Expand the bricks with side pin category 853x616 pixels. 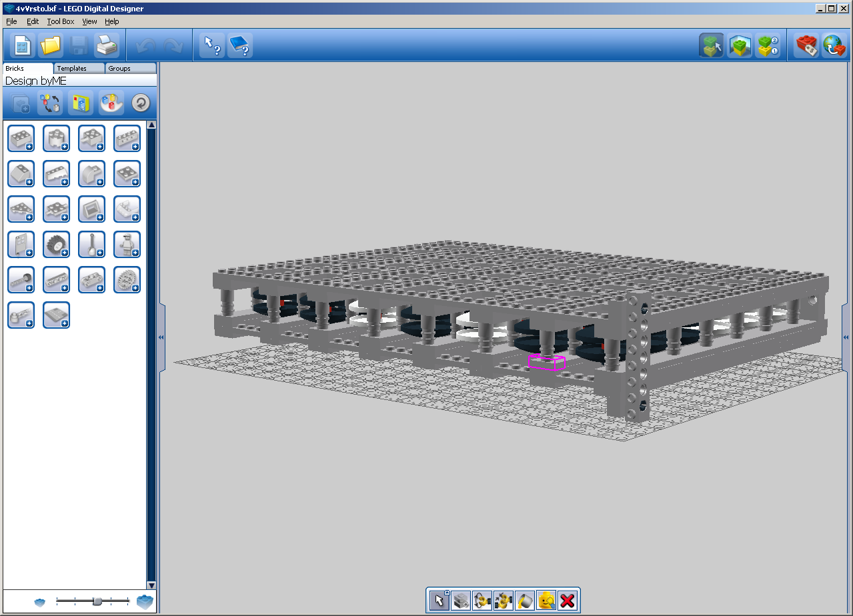pyautogui.click(x=92, y=139)
